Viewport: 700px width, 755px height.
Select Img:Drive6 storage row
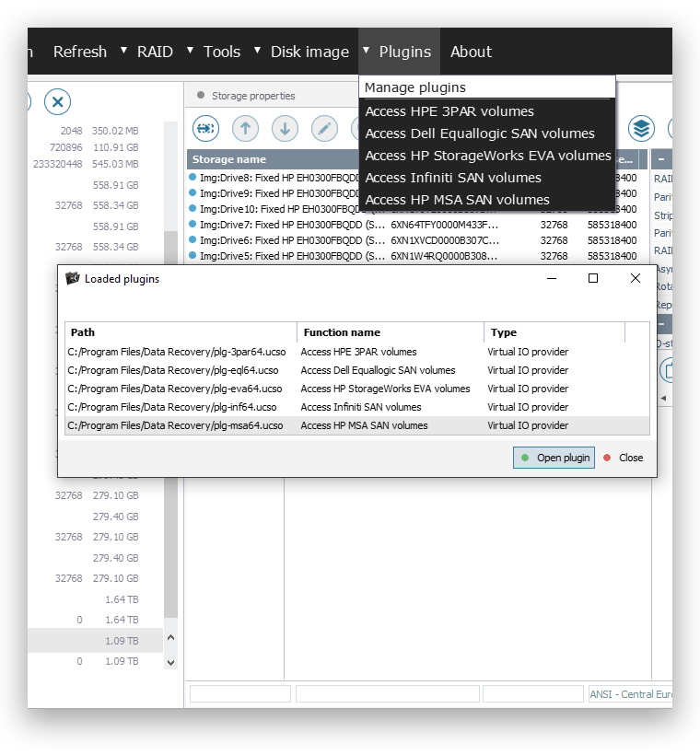[x=416, y=240]
